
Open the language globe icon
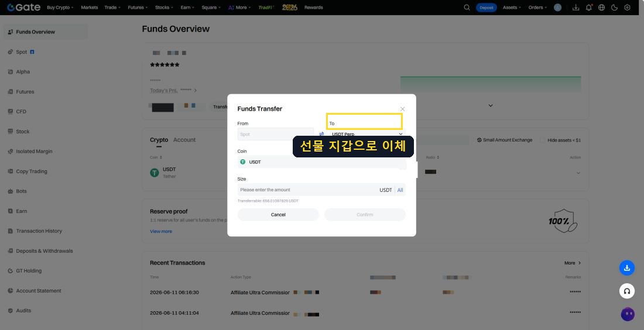[x=602, y=8]
